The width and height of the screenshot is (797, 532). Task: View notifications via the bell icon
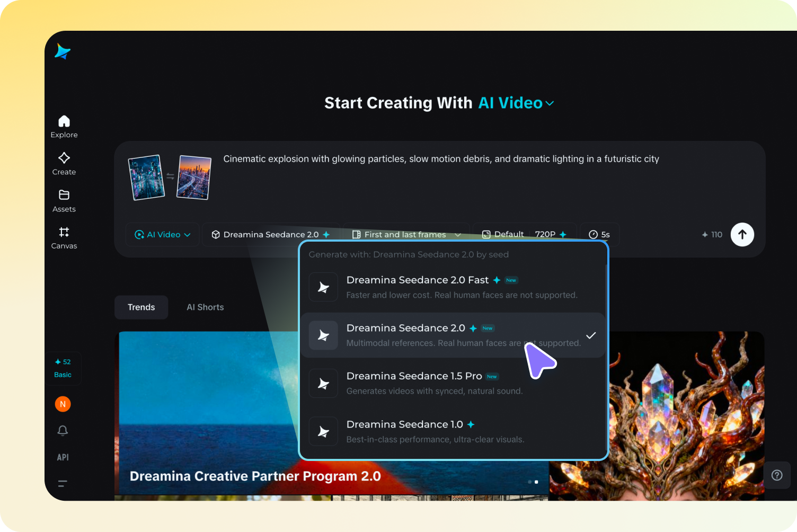[x=63, y=430]
